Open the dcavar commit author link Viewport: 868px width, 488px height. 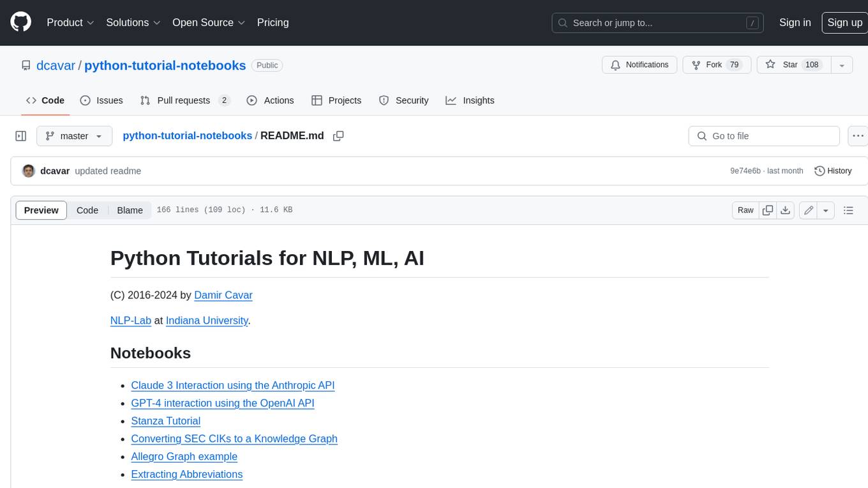coord(55,171)
